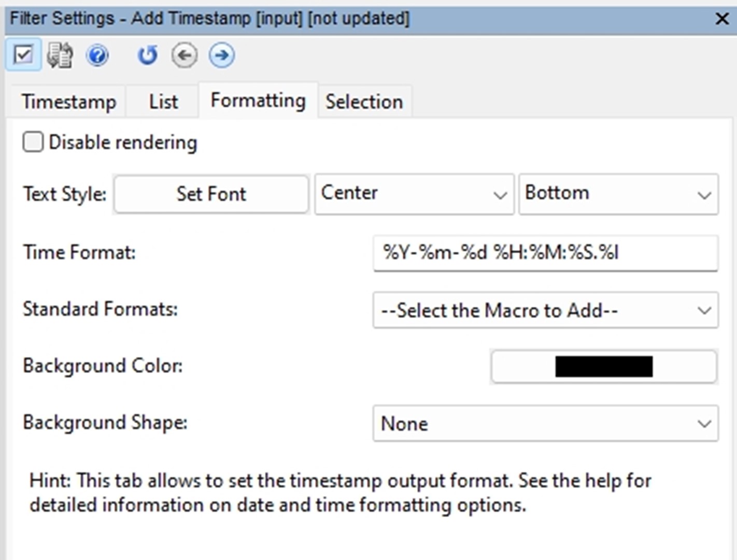Screen dimensions: 737x560
Task: Open the vertical alignment dropdown showing Bottom
Action: [x=618, y=194]
